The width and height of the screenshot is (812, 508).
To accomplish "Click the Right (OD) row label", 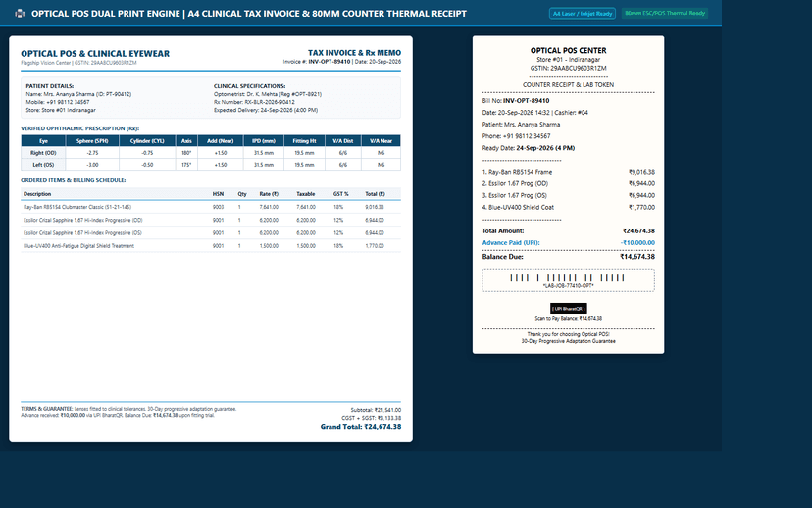I will [43, 153].
